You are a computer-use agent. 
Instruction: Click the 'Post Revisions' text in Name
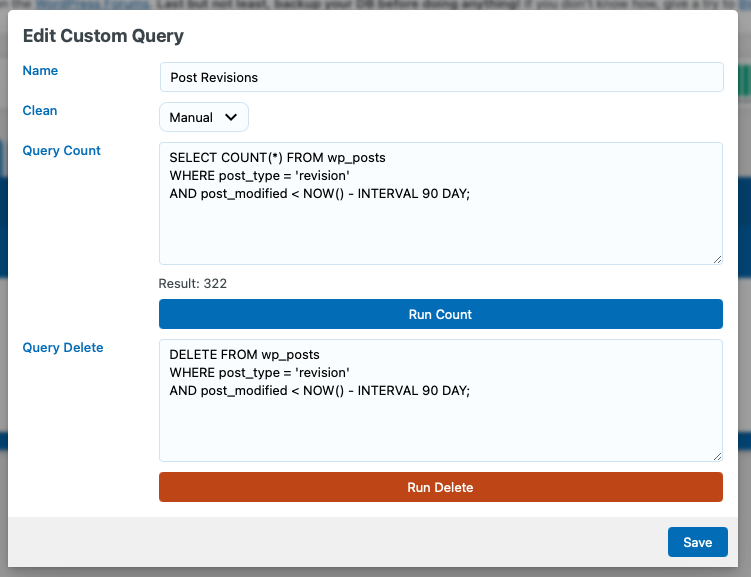point(214,78)
